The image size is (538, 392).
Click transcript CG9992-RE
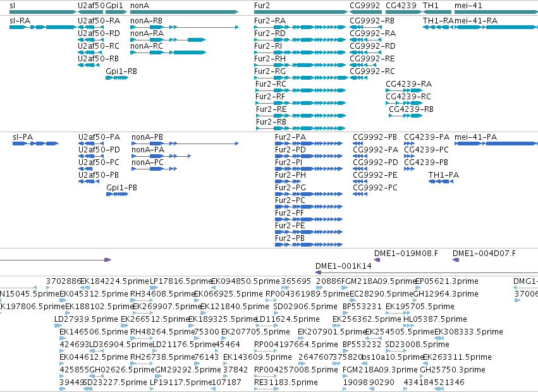point(372,59)
